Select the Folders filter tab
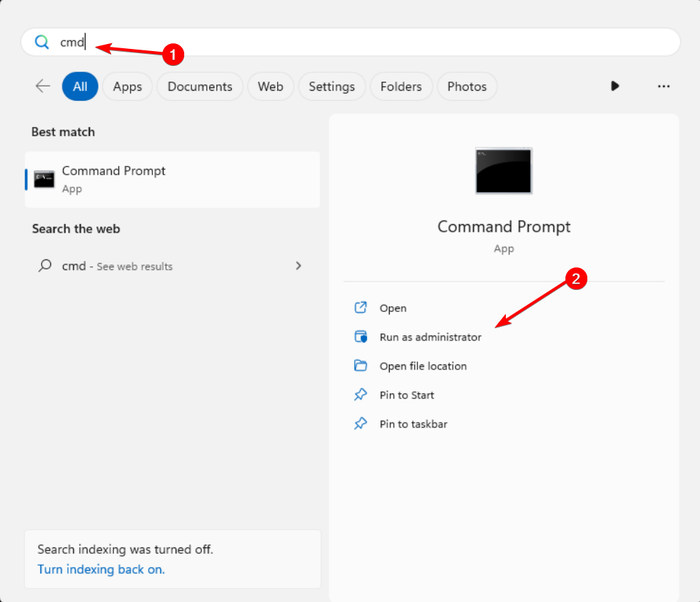700x602 pixels. [x=401, y=87]
